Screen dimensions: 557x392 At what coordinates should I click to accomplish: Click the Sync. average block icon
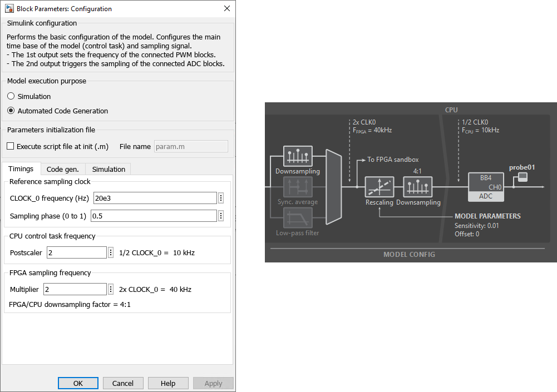click(298, 187)
